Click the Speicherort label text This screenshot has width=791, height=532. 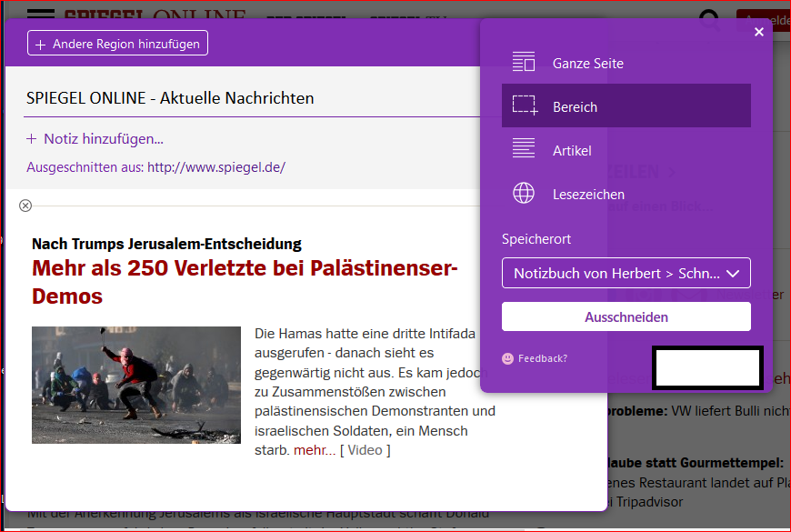536,239
